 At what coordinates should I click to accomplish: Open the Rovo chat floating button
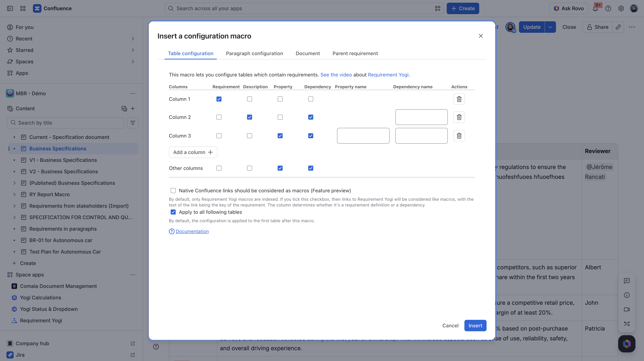[x=626, y=343]
